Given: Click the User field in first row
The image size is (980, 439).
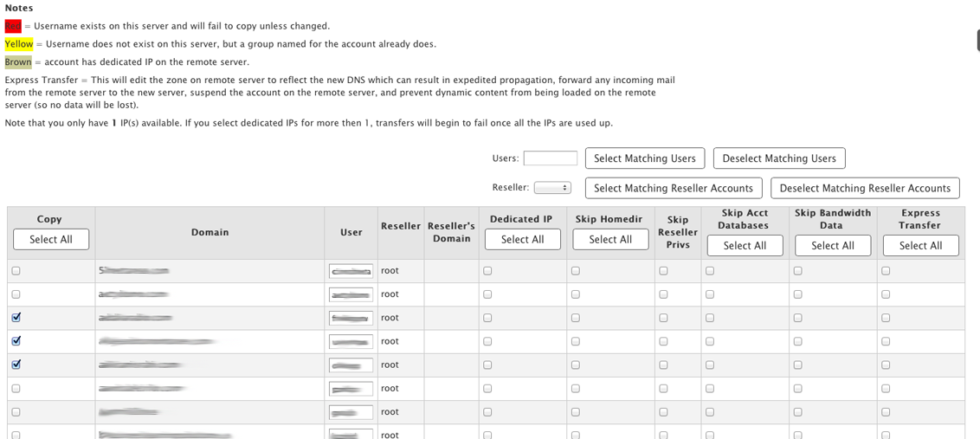Looking at the screenshot, I should point(351,271).
